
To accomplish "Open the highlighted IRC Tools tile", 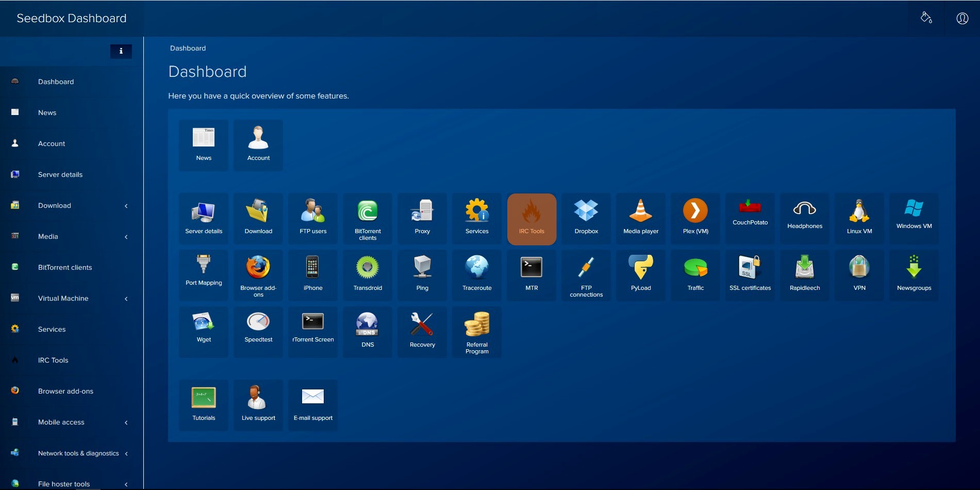I will (x=531, y=219).
